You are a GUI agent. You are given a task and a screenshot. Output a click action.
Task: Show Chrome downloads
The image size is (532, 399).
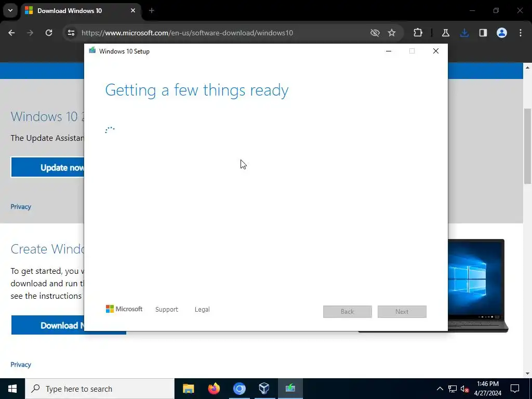click(x=464, y=33)
